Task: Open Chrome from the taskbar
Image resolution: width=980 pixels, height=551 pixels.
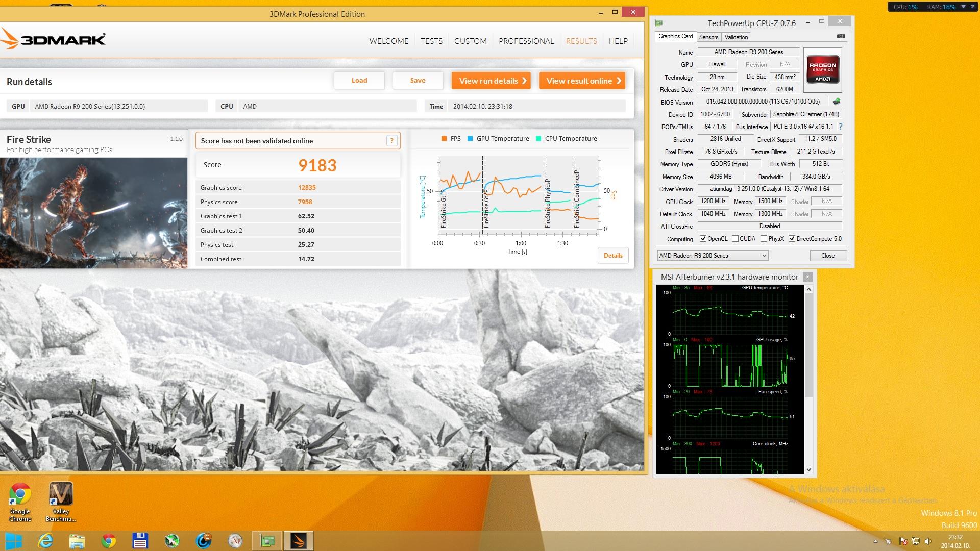Action: pyautogui.click(x=108, y=541)
